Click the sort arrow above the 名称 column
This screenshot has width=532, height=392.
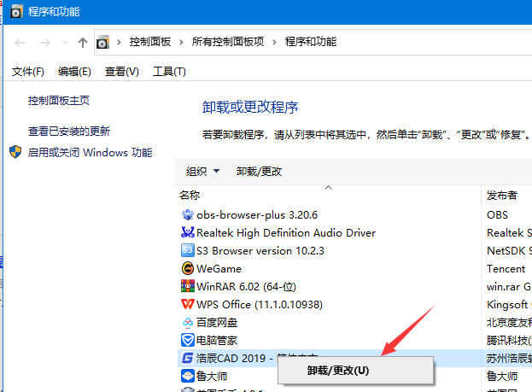(x=328, y=187)
